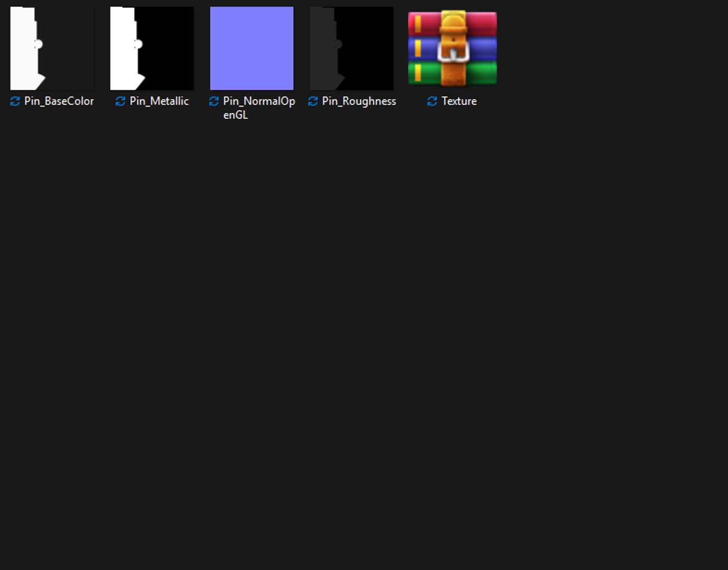Click the sync status icon beside Pin_BaseColor
This screenshot has height=570, width=728.
pyautogui.click(x=15, y=101)
